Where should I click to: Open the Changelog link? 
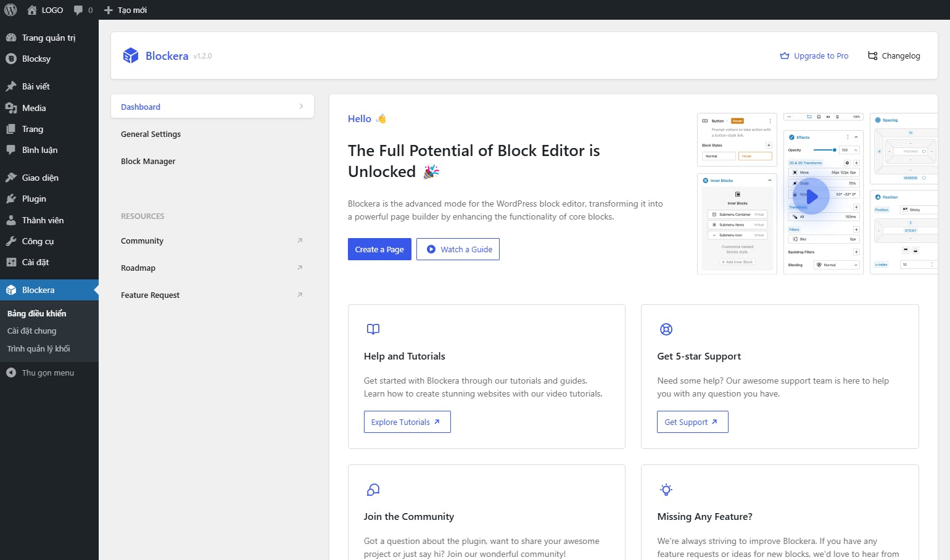(894, 56)
